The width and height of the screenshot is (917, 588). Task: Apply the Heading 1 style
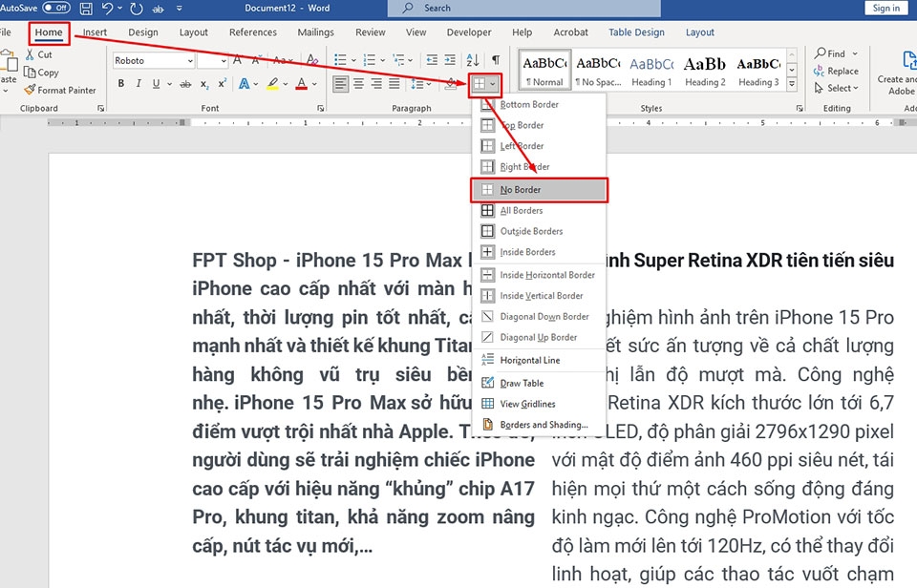tap(651, 69)
